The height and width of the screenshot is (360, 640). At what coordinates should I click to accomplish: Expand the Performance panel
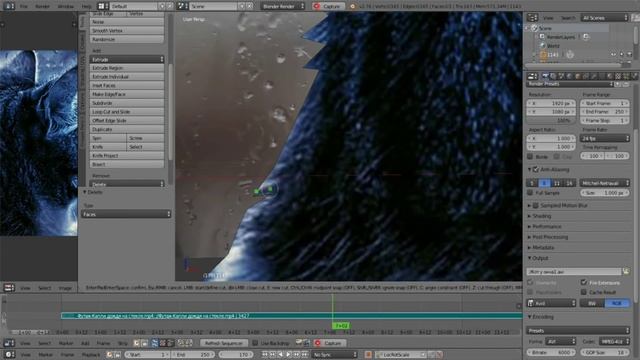pos(546,227)
